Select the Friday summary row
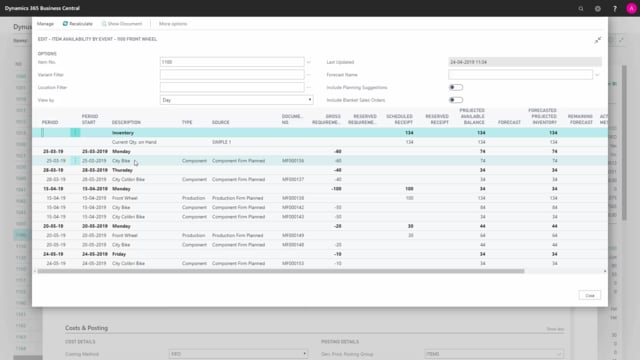 (x=320, y=254)
